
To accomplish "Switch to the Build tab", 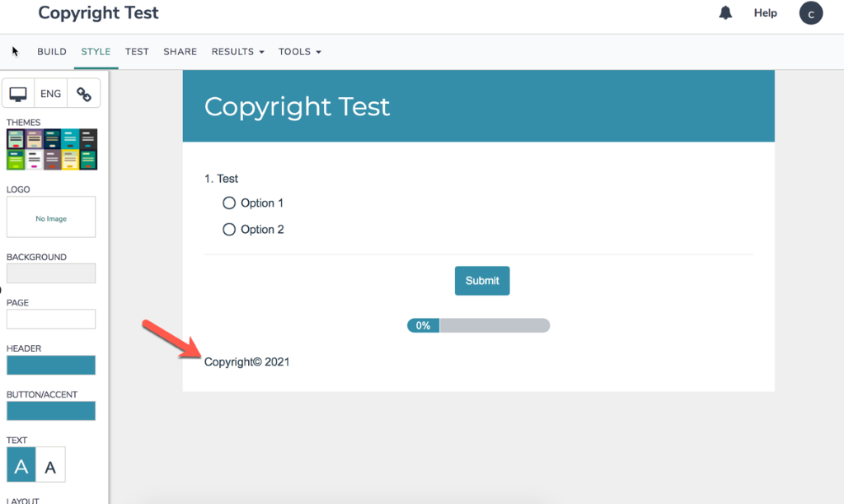I will pos(52,52).
